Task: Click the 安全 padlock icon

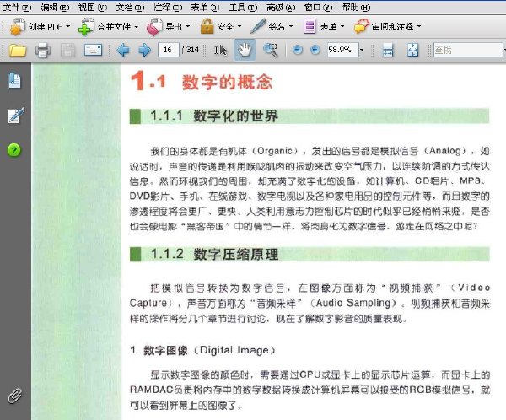Action: [207, 26]
